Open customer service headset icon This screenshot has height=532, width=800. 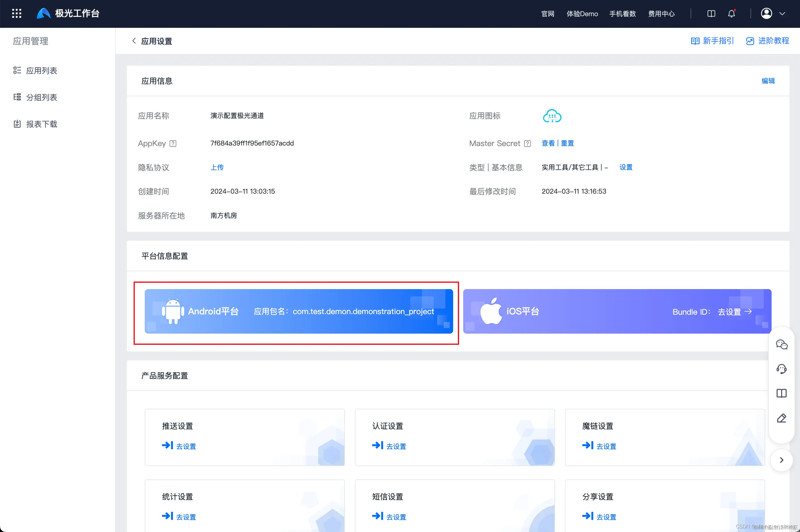coord(781,369)
